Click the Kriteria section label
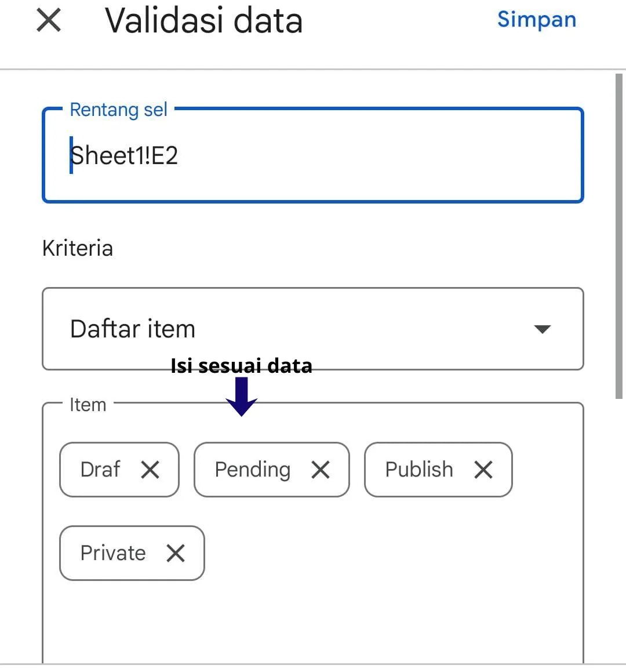The height and width of the screenshot is (672, 626). click(x=78, y=248)
